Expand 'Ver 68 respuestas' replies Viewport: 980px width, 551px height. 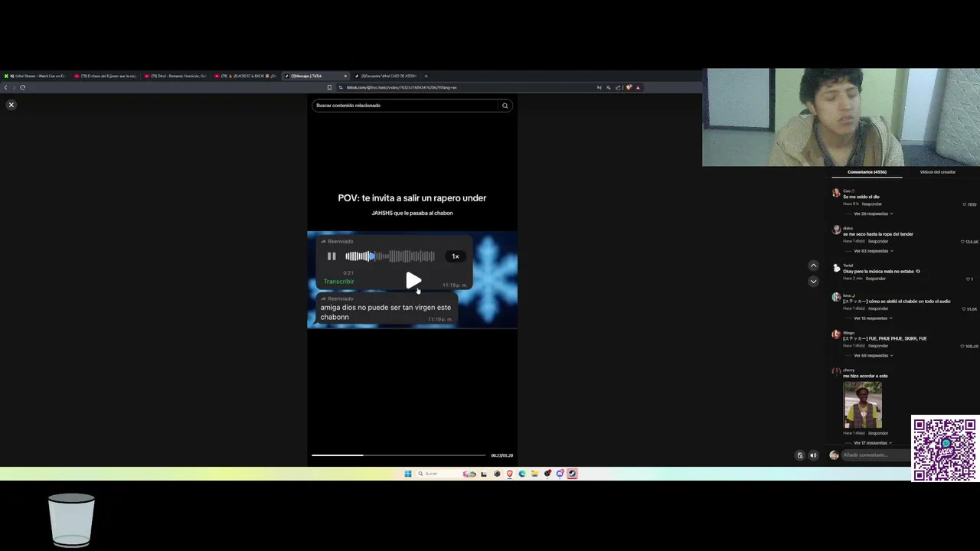coord(873,356)
